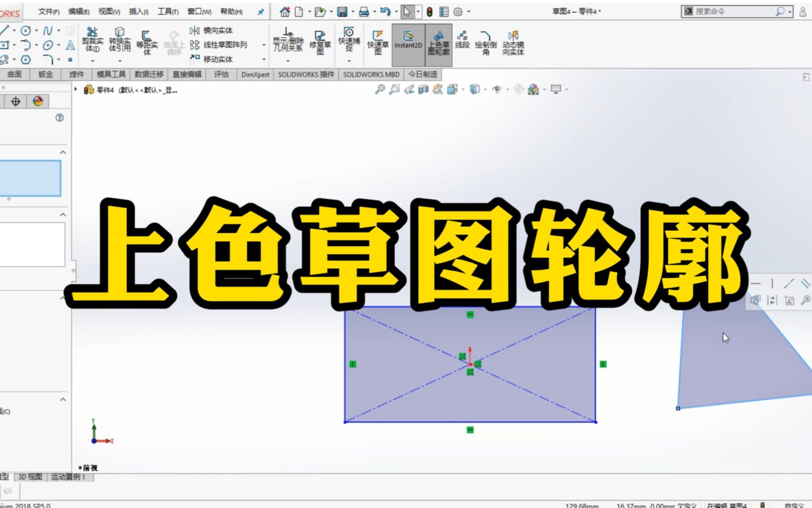Click Repair Sketch (修复草图) tool
Image resolution: width=812 pixels, height=508 pixels.
[320, 42]
